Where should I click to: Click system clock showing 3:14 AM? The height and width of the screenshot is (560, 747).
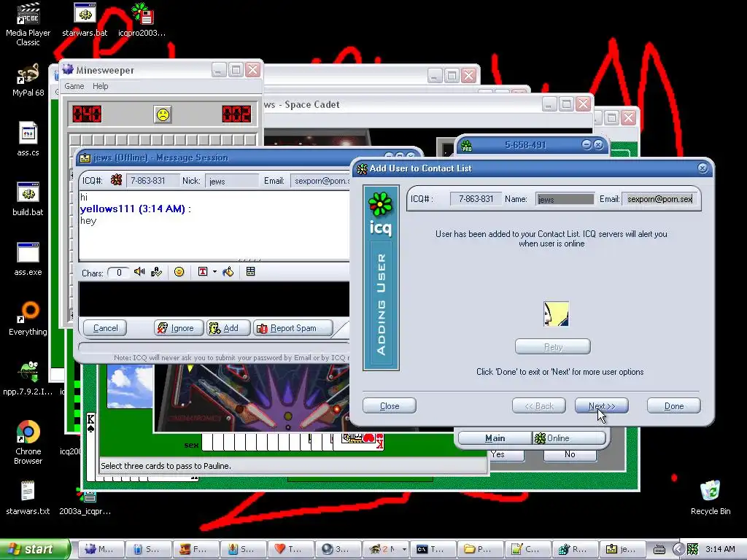tap(720, 549)
